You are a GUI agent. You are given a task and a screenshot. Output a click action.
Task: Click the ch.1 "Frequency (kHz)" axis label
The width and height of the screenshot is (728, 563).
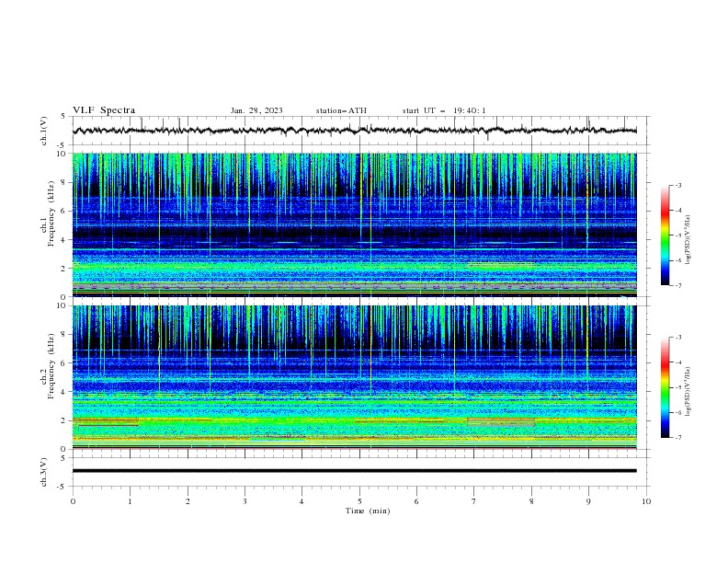[x=51, y=214]
